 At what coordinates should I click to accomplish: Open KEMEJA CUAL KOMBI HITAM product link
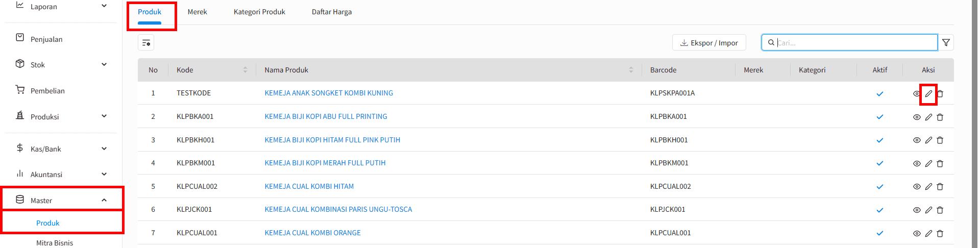(x=309, y=186)
